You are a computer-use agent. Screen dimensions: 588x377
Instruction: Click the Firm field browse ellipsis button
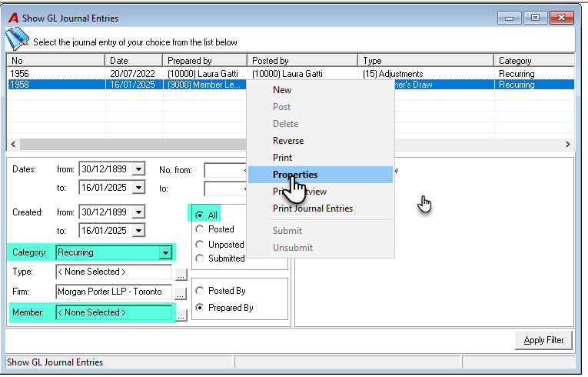click(181, 294)
